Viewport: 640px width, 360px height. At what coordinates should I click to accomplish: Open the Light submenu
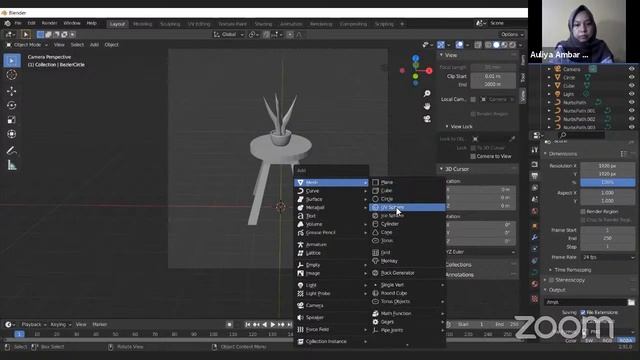point(331,285)
